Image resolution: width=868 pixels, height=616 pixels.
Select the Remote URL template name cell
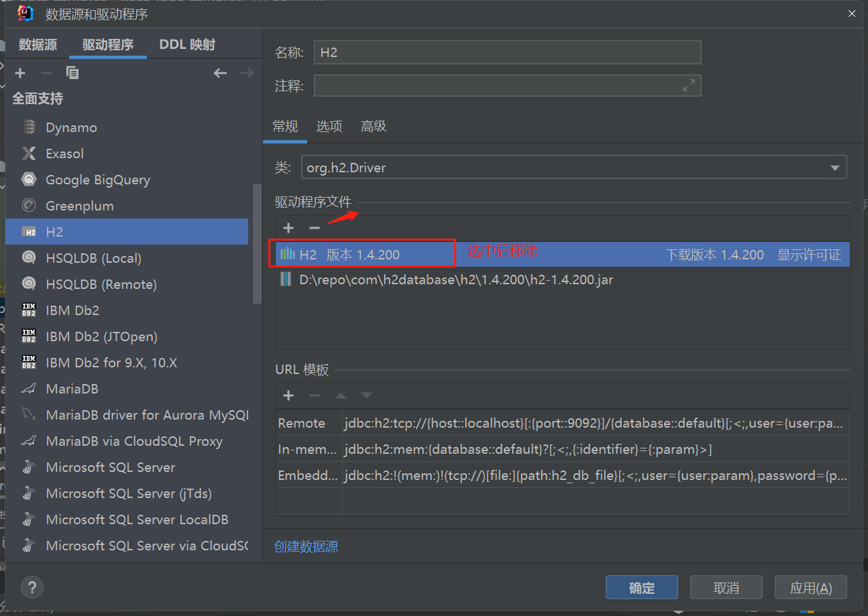click(309, 423)
